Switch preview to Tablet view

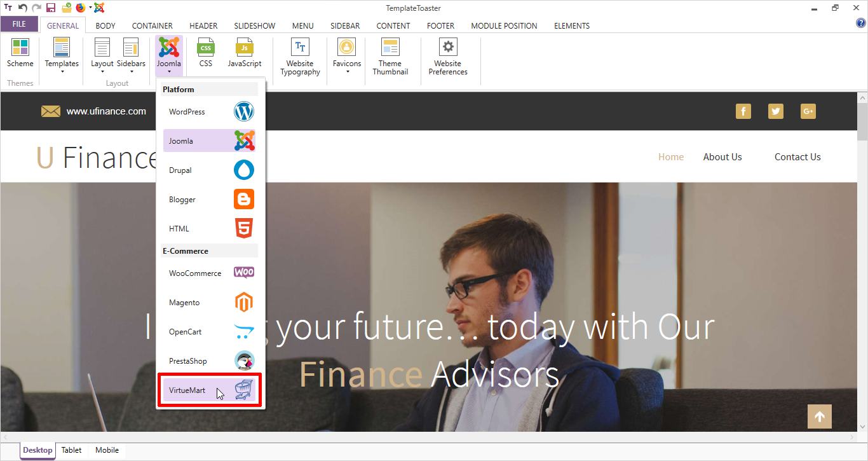(x=71, y=450)
